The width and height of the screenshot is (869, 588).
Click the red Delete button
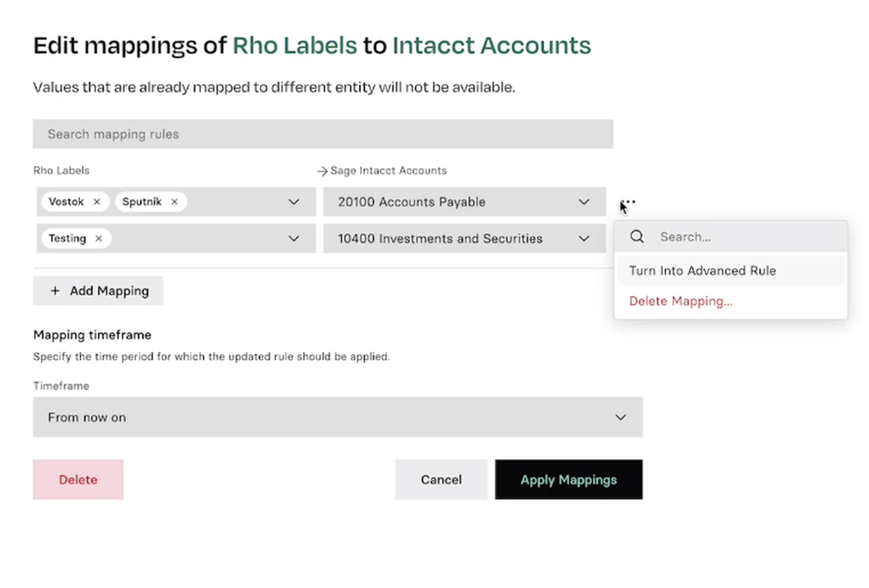pos(78,479)
